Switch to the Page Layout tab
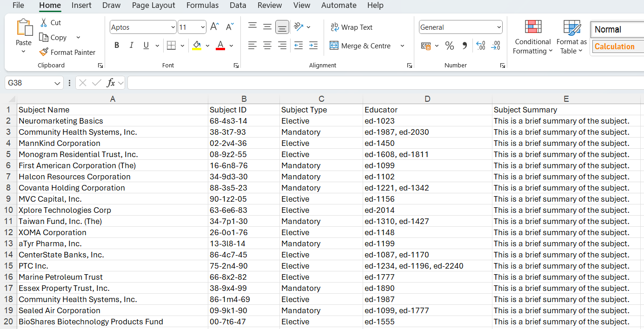644x329 pixels. pyautogui.click(x=153, y=6)
